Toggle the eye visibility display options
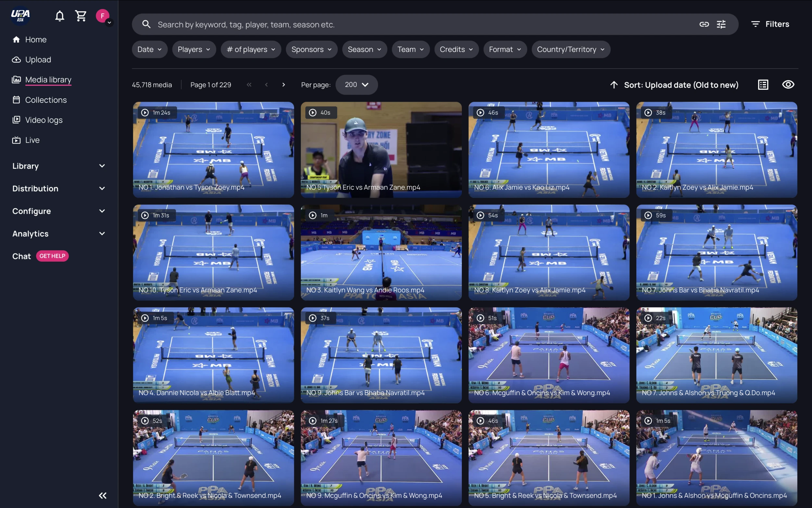Screen dimensions: 812x508 coord(788,85)
